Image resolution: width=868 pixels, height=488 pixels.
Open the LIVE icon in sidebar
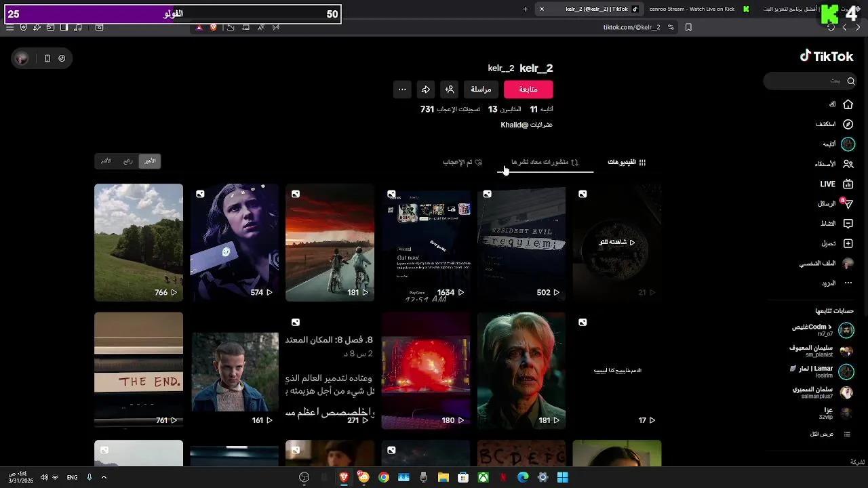[x=848, y=184]
